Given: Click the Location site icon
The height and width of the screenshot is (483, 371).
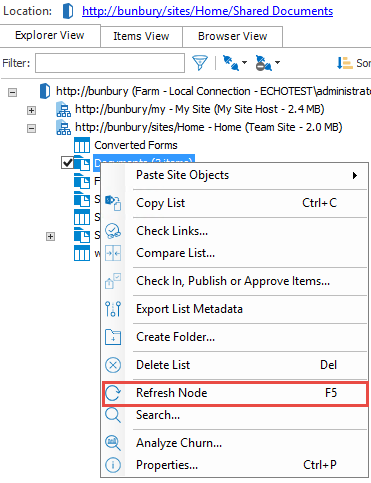Looking at the screenshot, I should [68, 11].
